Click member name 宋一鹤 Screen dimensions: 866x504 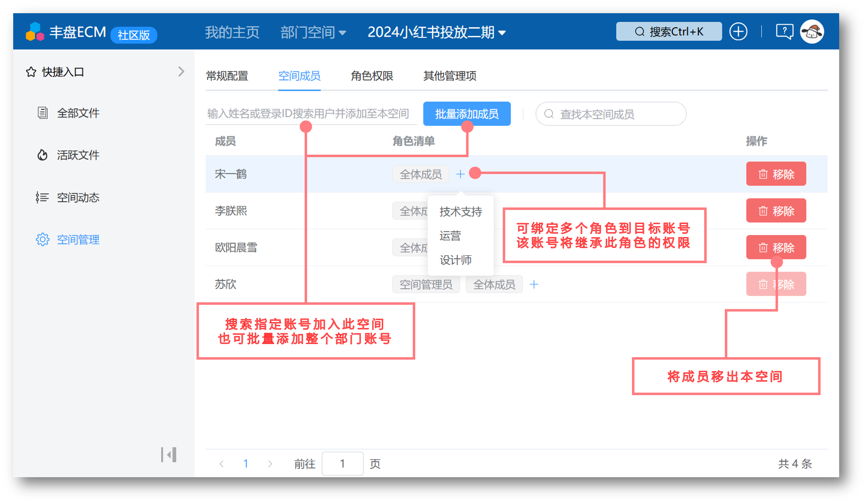click(231, 174)
